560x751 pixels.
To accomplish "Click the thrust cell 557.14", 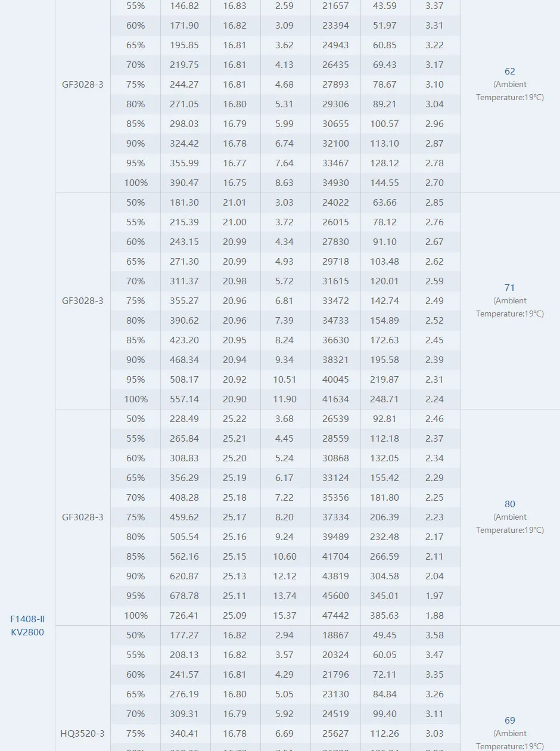I will [185, 399].
